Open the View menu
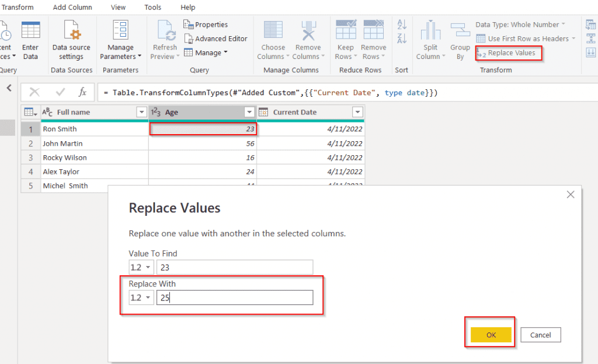The height and width of the screenshot is (364, 598). (x=118, y=7)
